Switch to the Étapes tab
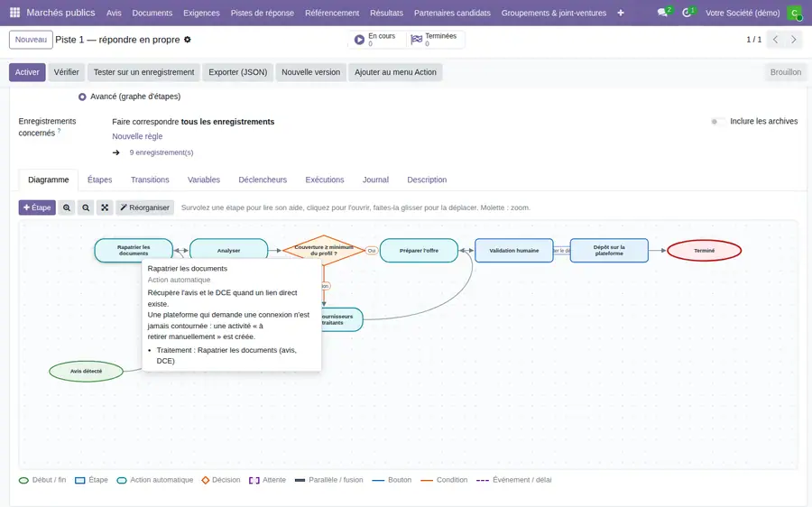 [100, 180]
